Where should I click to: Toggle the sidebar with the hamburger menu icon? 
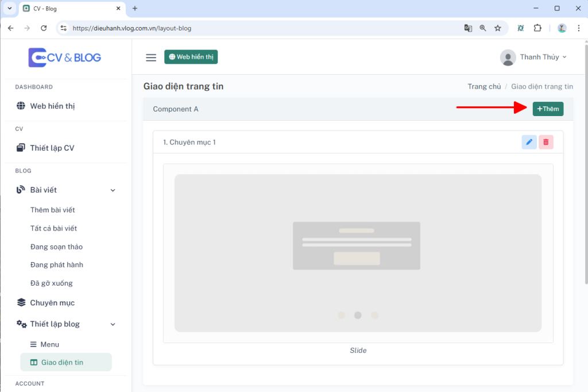(151, 57)
